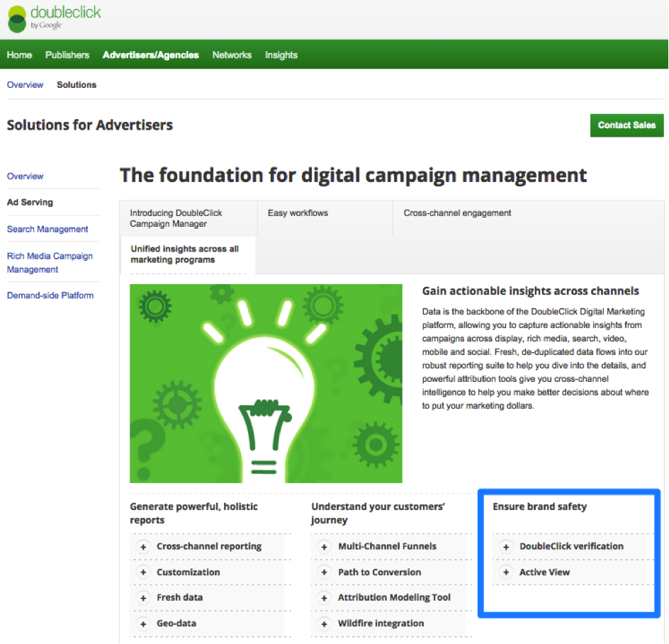Image resolution: width=669 pixels, height=644 pixels.
Task: Open the Demand-side Platform sidebar link
Action: point(50,295)
